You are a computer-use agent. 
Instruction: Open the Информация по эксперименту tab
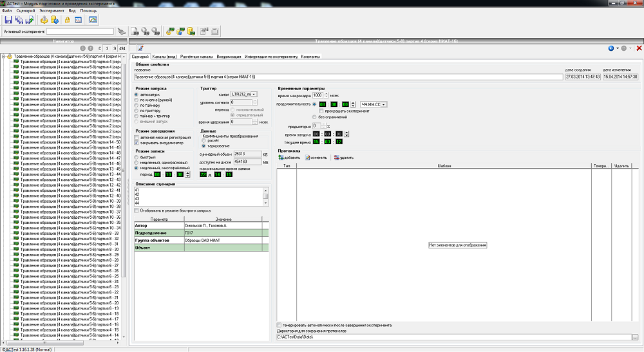click(x=271, y=57)
